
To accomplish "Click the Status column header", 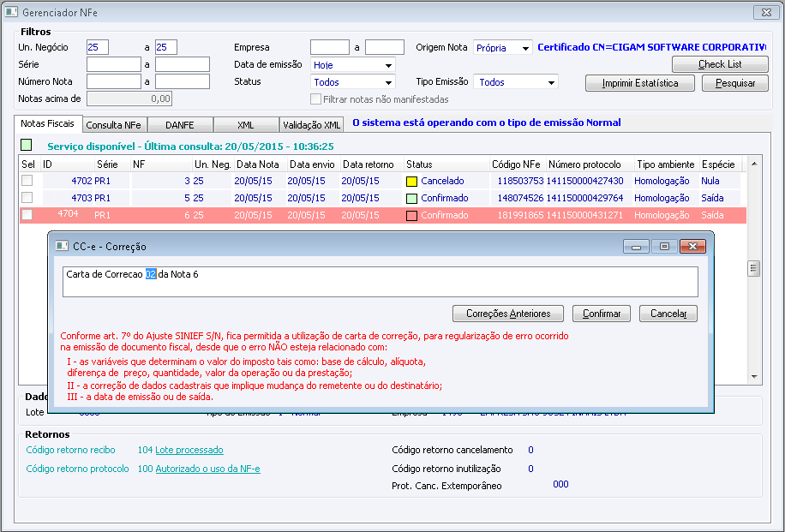I will pyautogui.click(x=446, y=164).
